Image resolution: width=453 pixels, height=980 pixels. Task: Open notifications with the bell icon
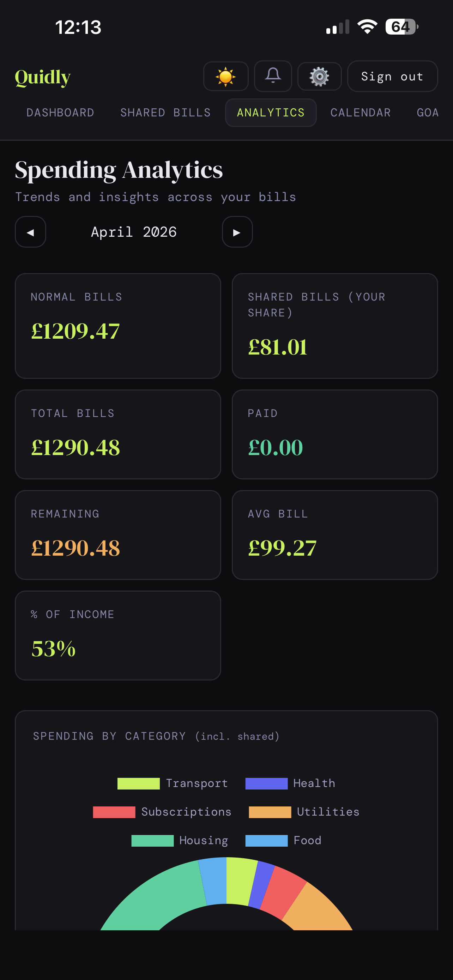coord(273,76)
